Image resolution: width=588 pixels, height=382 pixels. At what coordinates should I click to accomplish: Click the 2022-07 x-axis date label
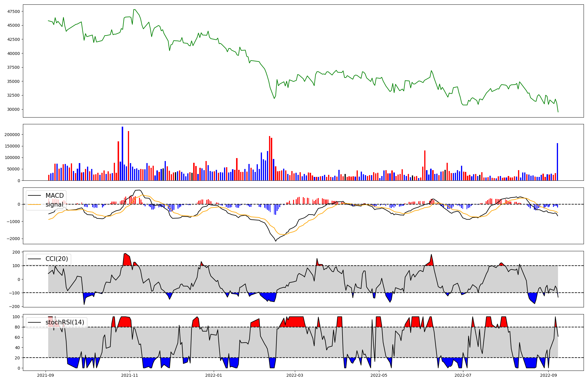[463, 375]
